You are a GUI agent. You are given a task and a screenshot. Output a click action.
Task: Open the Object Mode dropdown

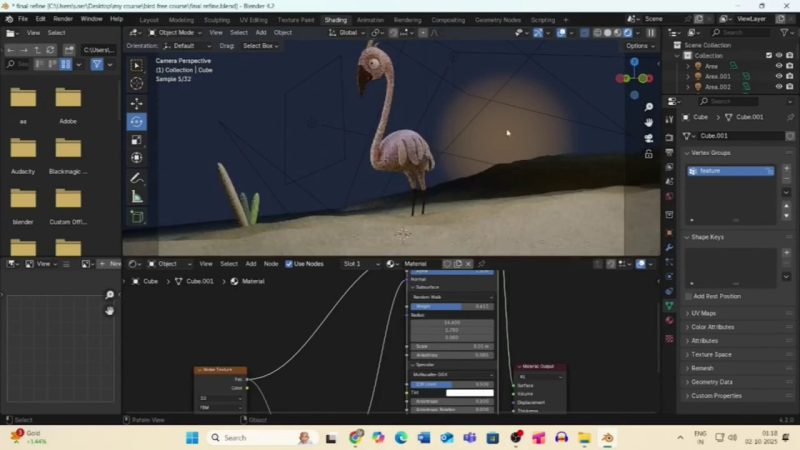point(171,32)
